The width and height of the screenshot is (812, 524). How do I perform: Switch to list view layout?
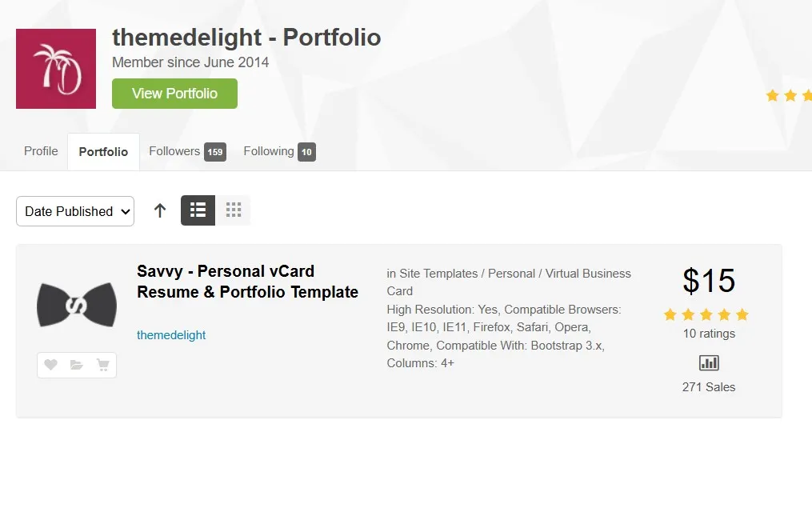pyautogui.click(x=198, y=210)
